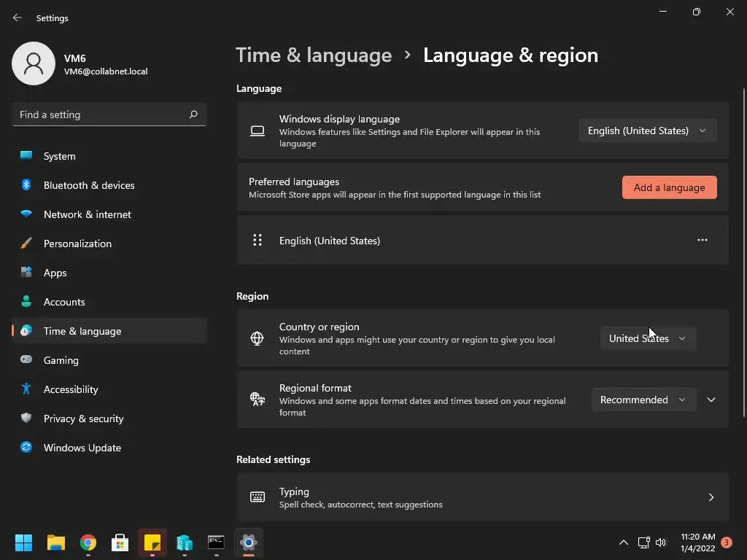This screenshot has width=747, height=560.
Task: Click the settings page vertical scrollbar
Action: point(743,252)
